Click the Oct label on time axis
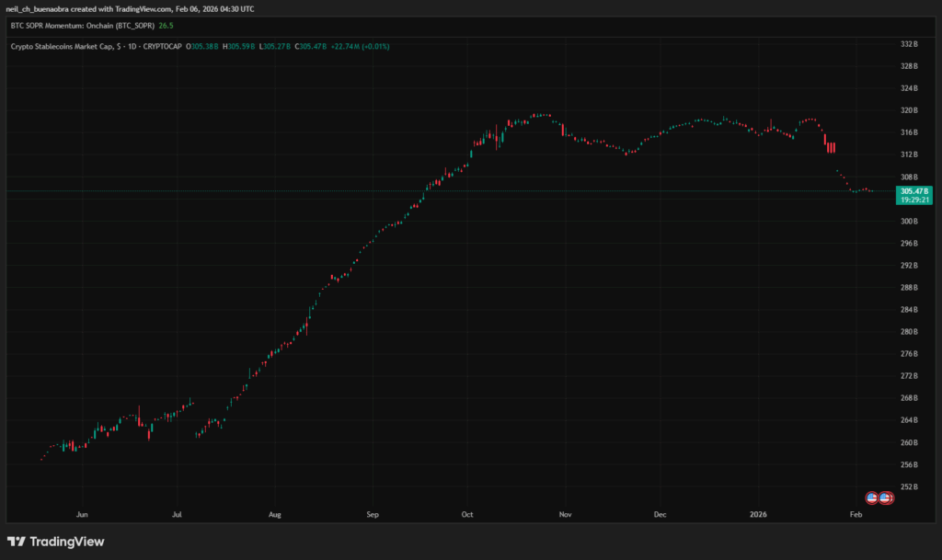 pos(466,515)
